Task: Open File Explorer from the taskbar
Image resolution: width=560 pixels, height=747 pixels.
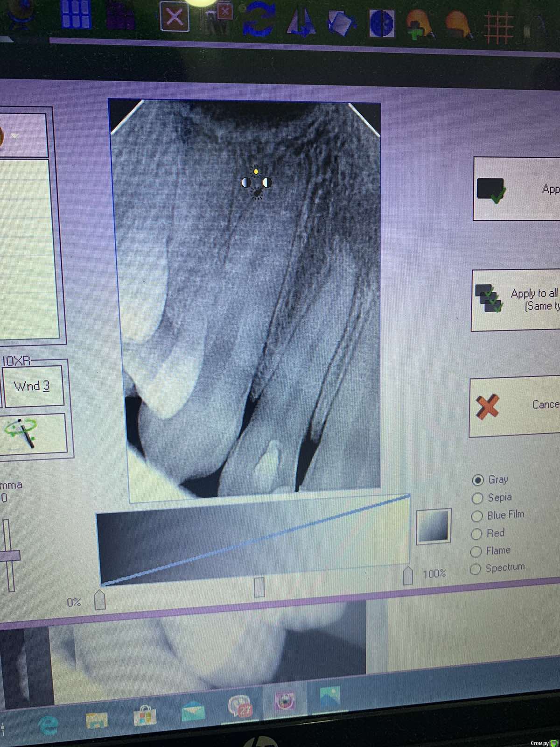Action: (97, 720)
